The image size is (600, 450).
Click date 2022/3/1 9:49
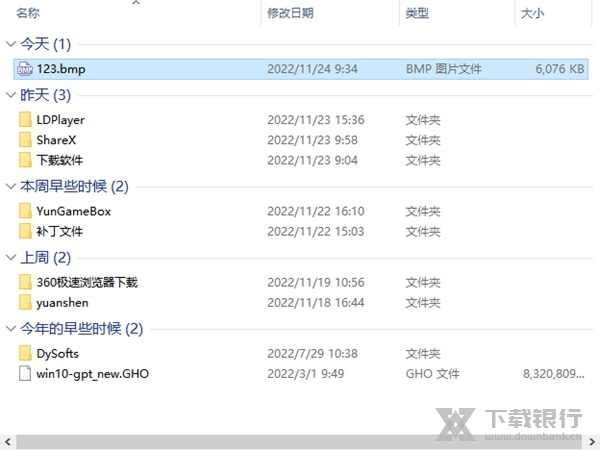(x=305, y=374)
